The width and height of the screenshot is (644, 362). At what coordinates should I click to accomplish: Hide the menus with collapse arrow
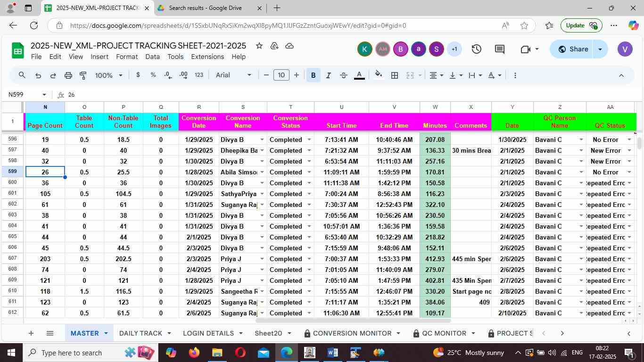click(621, 75)
